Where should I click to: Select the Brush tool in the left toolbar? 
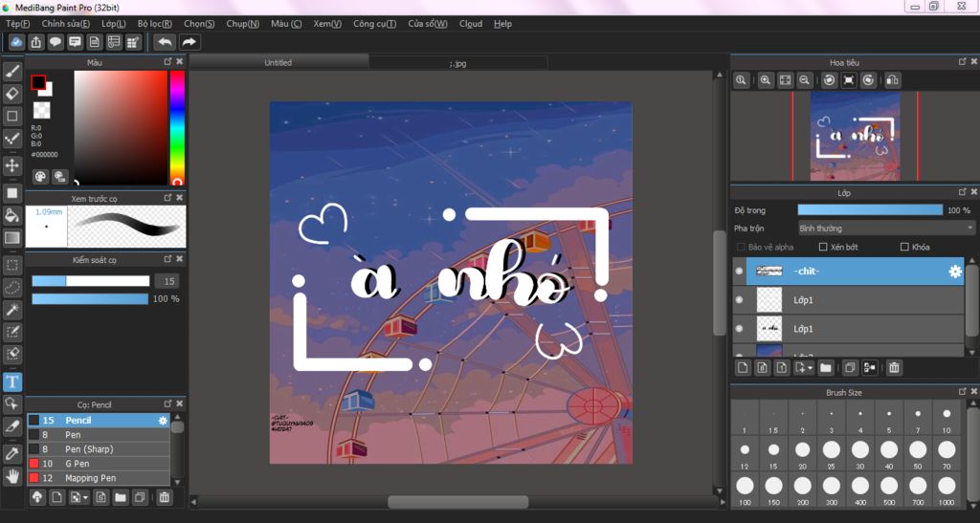coord(11,72)
